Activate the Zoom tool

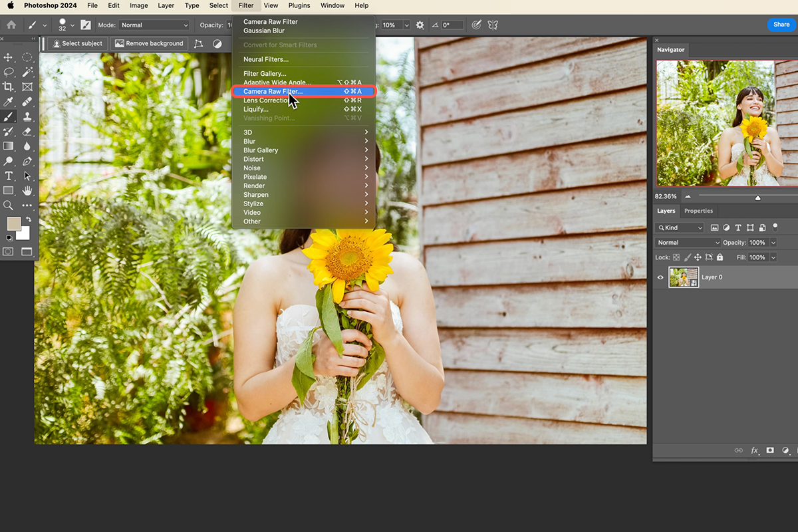tap(9, 205)
